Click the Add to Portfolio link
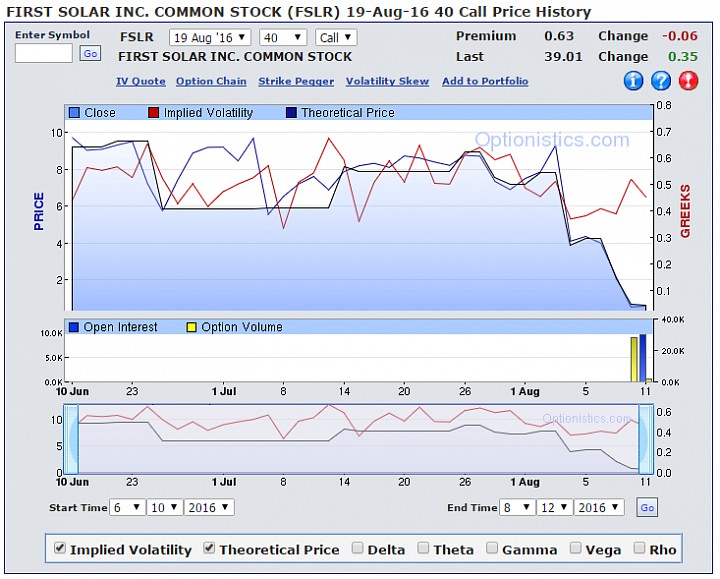This screenshot has width=720, height=579. point(485,81)
